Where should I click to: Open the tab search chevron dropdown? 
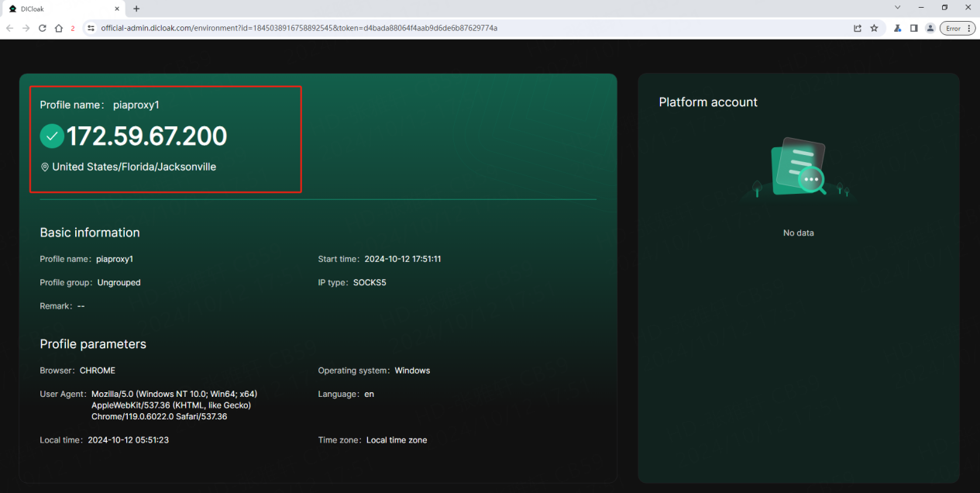click(897, 9)
